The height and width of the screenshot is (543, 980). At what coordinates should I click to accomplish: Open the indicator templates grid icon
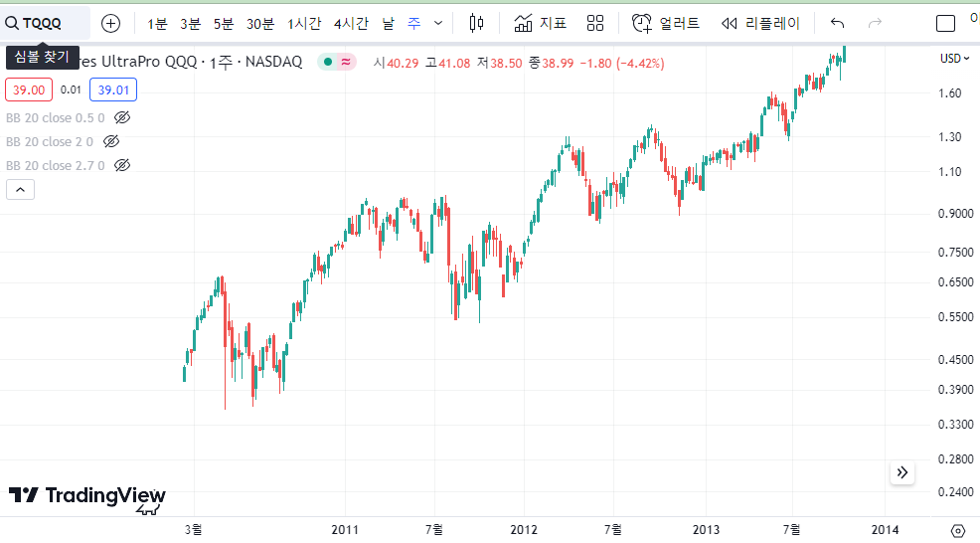point(595,23)
